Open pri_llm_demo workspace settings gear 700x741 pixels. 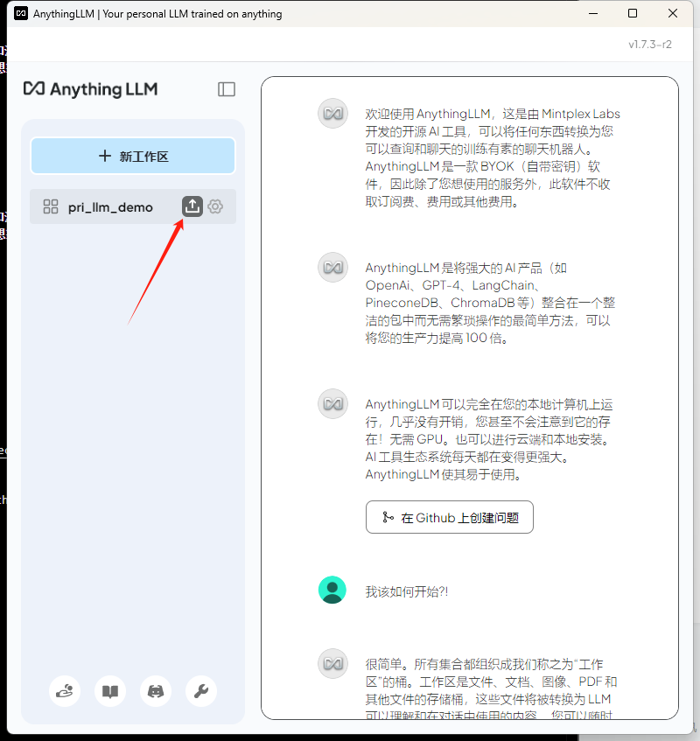point(215,206)
